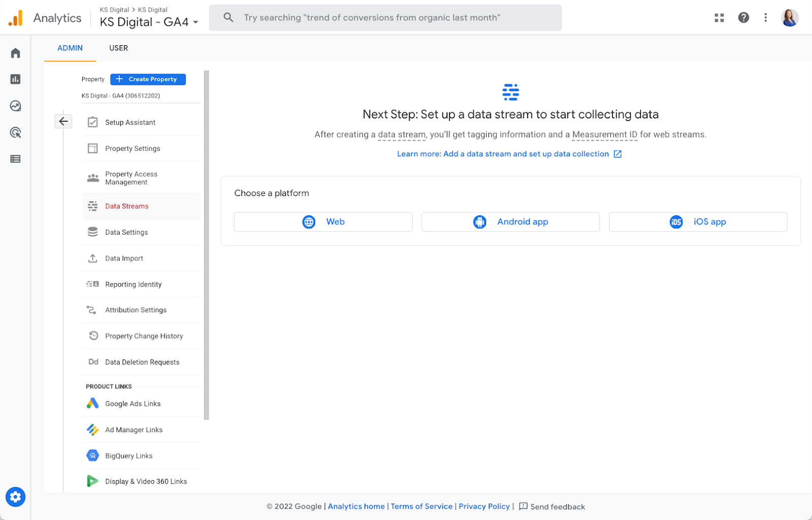Choose the Android app platform button
This screenshot has height=520, width=812.
click(511, 222)
